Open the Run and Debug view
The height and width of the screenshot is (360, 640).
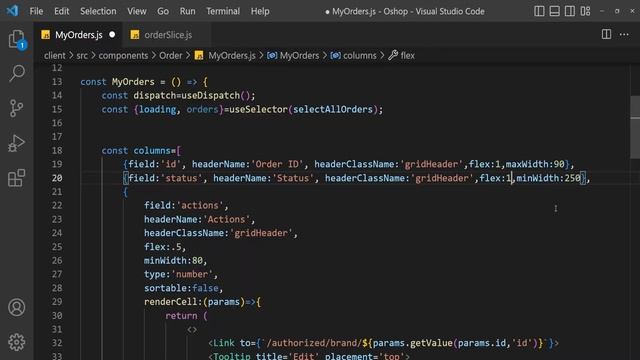tap(16, 143)
